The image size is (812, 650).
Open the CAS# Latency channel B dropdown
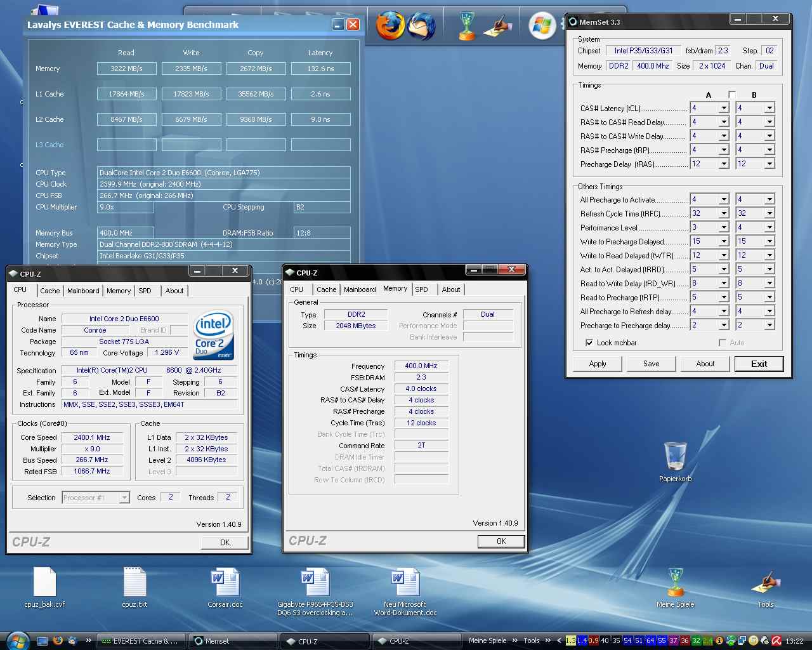click(x=769, y=108)
